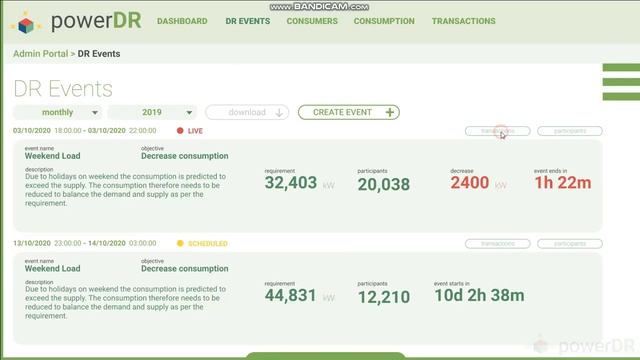Click the plus icon on Create Event
The width and height of the screenshot is (640, 360).
click(390, 112)
